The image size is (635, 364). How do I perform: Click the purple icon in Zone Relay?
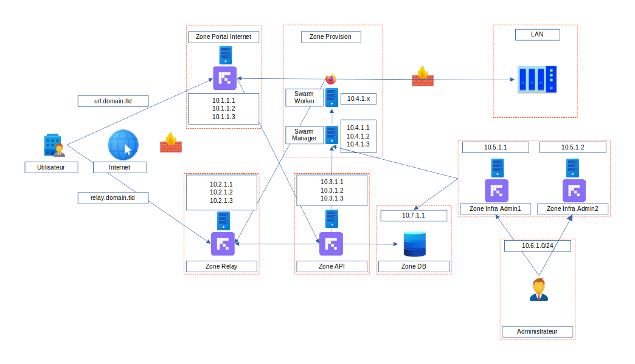click(223, 244)
